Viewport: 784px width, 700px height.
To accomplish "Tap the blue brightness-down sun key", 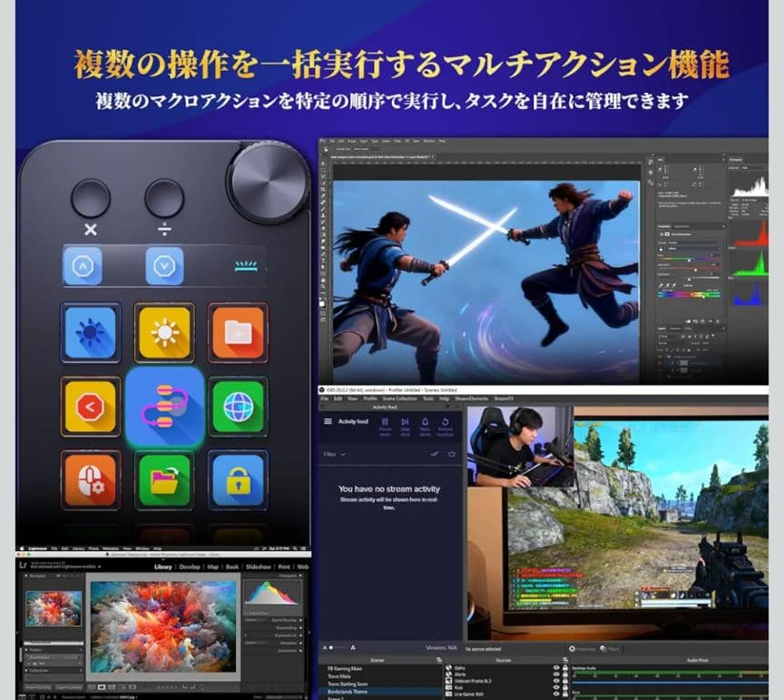I will click(91, 332).
